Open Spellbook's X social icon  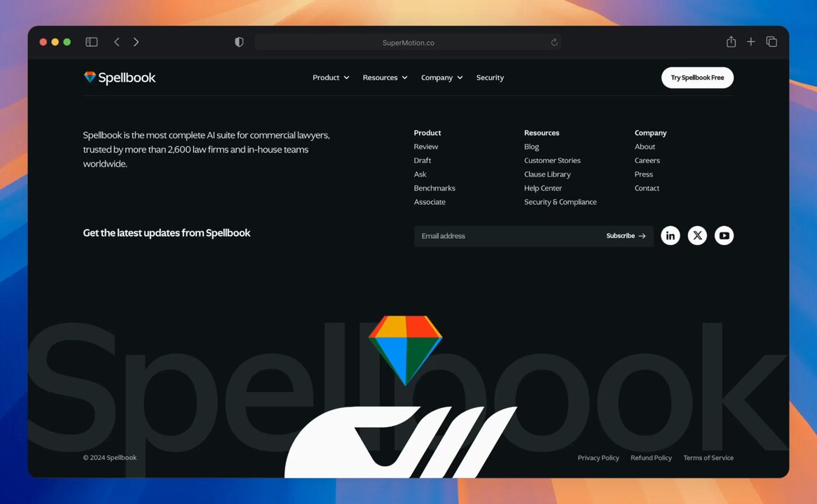[x=697, y=236]
